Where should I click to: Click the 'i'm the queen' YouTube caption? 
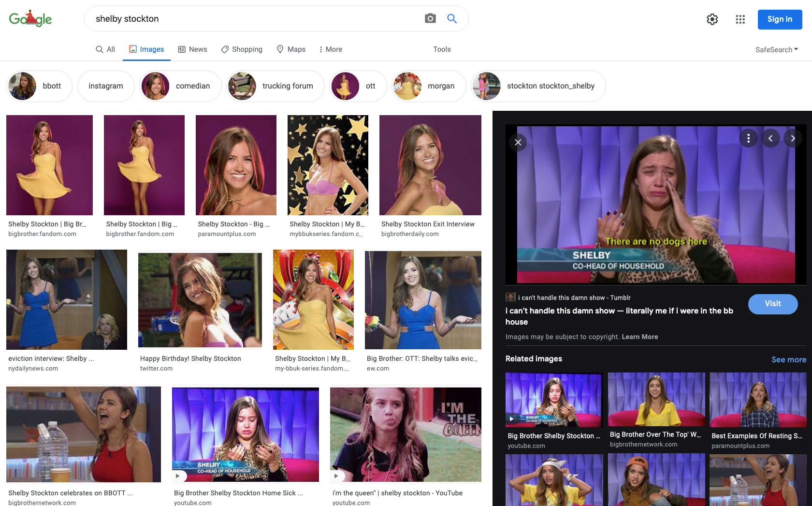tap(397, 493)
